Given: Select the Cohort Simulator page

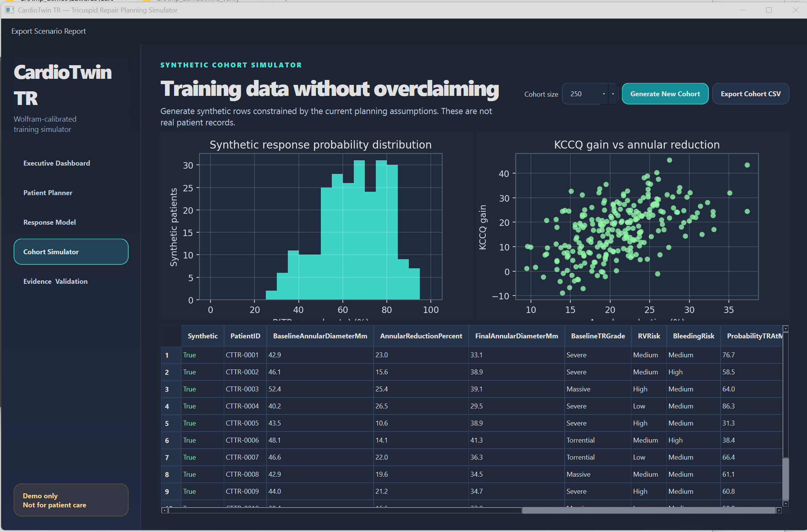Looking at the screenshot, I should tap(71, 252).
